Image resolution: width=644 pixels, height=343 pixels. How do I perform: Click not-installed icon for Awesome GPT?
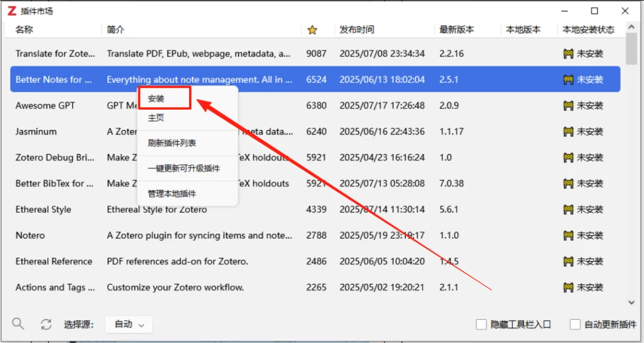click(568, 106)
